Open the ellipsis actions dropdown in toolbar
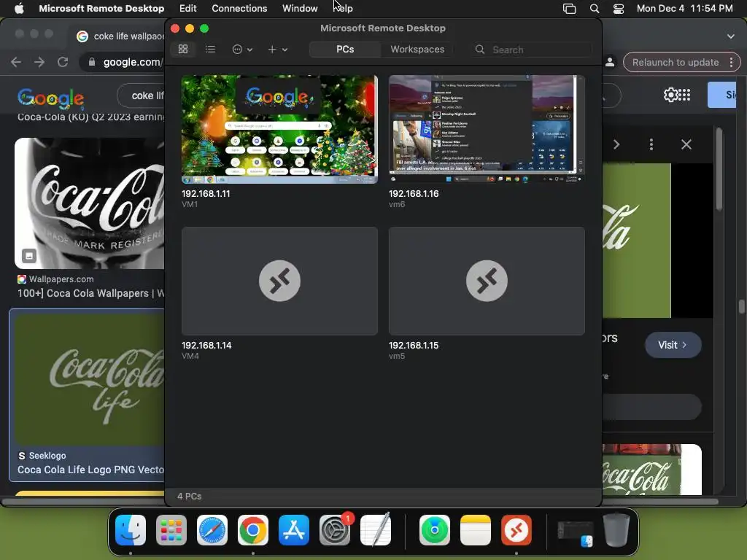This screenshot has height=560, width=747. 242,49
